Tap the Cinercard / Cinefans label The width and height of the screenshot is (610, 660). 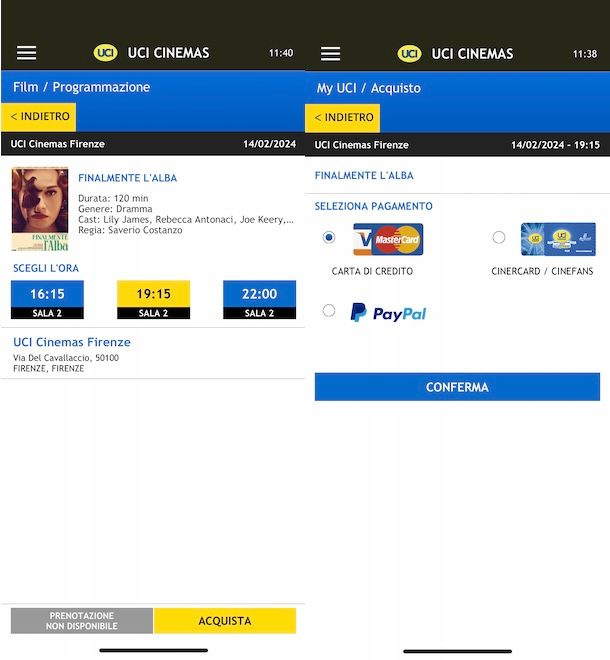click(x=542, y=271)
